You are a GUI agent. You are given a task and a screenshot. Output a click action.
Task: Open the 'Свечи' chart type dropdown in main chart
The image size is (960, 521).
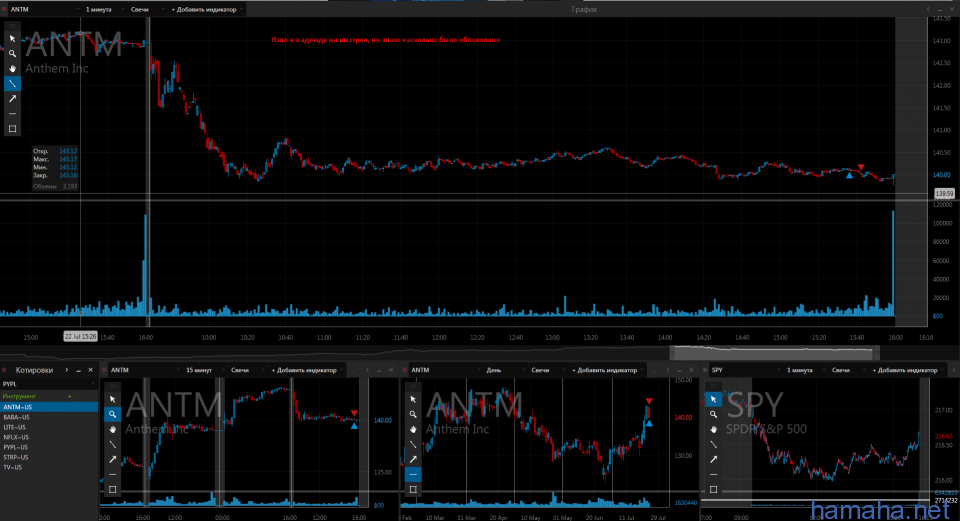click(x=146, y=9)
